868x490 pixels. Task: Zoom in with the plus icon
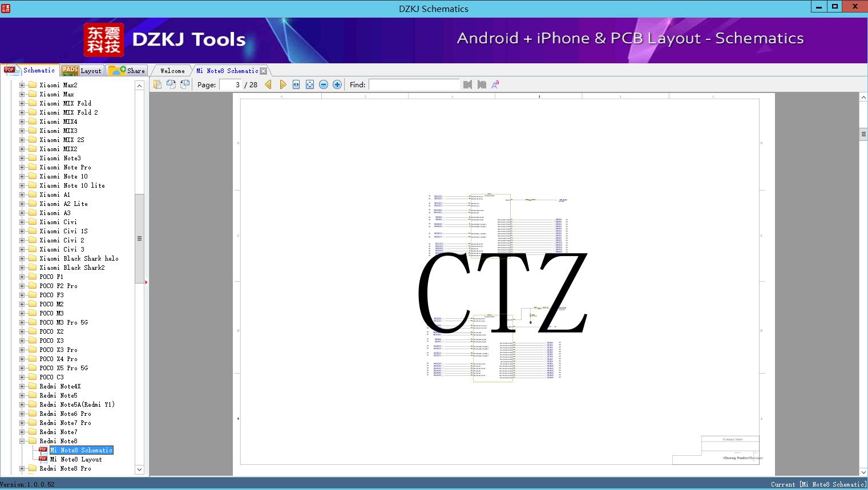coord(337,84)
